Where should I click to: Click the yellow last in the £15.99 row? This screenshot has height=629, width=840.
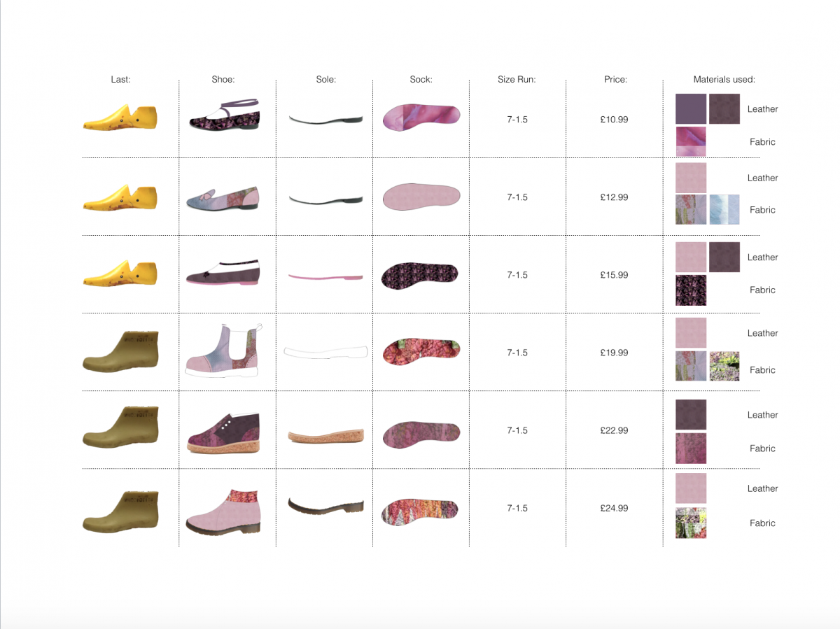click(x=120, y=274)
